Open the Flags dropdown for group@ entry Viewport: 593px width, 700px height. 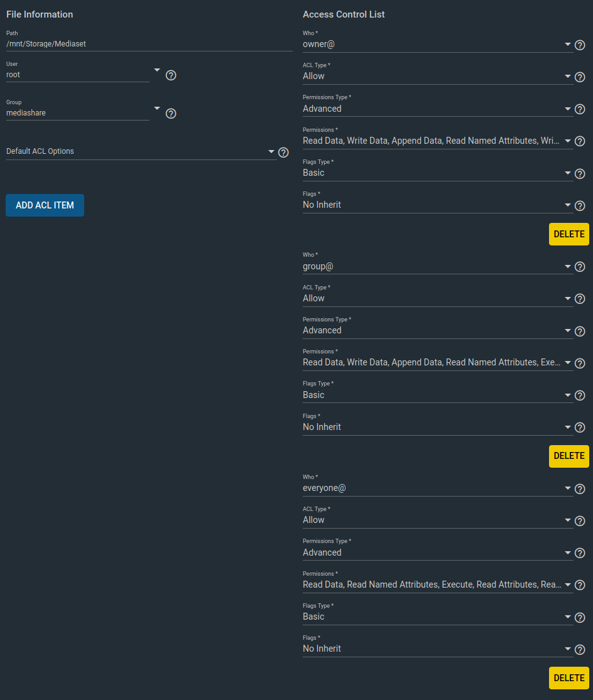coord(438,424)
